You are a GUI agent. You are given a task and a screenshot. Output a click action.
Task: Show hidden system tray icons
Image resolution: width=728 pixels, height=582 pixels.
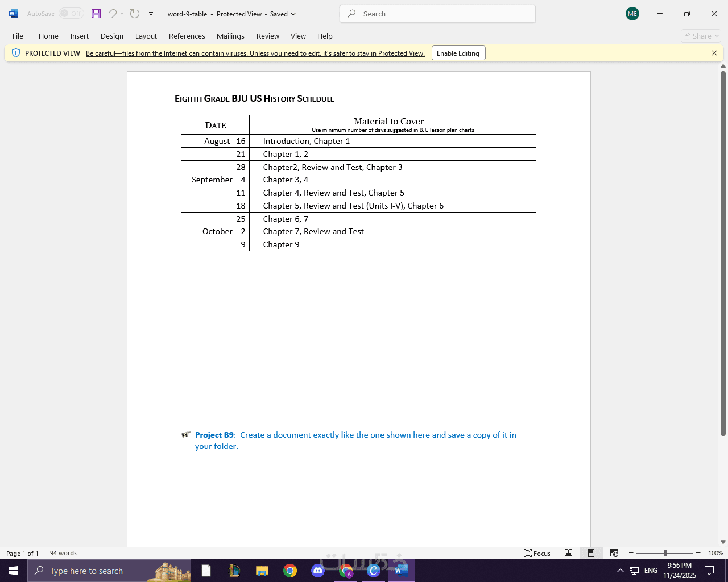[x=621, y=571]
